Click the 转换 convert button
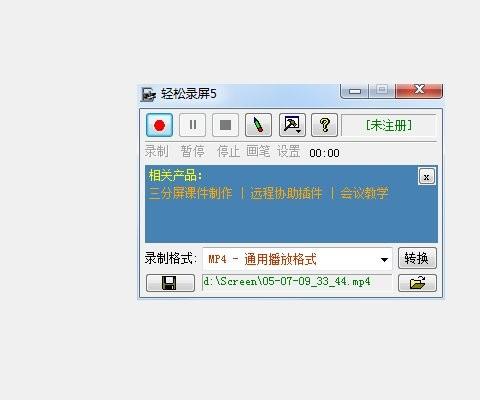The height and width of the screenshot is (400, 480). [417, 258]
